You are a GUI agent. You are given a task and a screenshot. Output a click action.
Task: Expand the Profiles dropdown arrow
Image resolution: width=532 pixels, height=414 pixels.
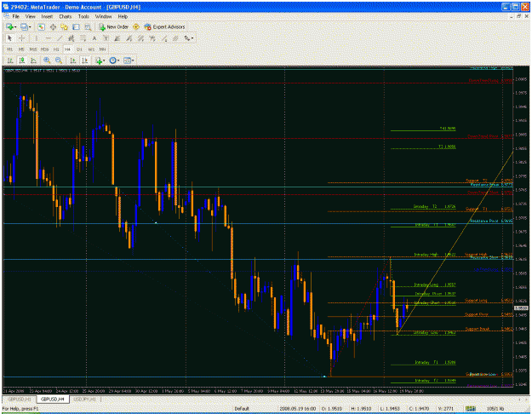click(30, 26)
